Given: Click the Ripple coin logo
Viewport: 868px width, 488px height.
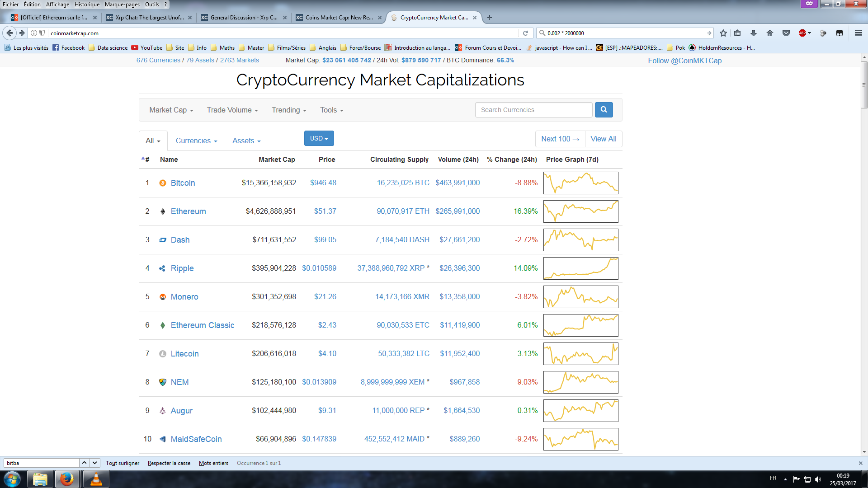Looking at the screenshot, I should click(163, 268).
